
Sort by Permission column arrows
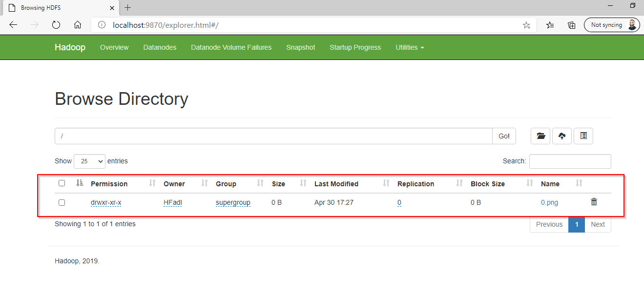pyautogui.click(x=152, y=183)
